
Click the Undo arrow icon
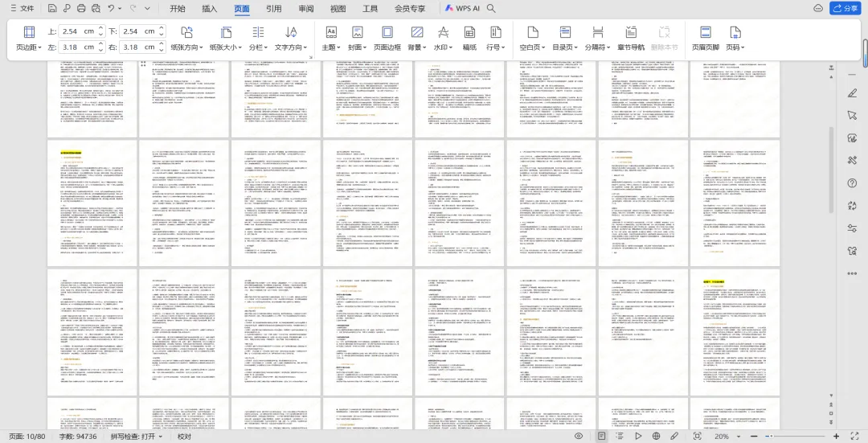tap(111, 8)
